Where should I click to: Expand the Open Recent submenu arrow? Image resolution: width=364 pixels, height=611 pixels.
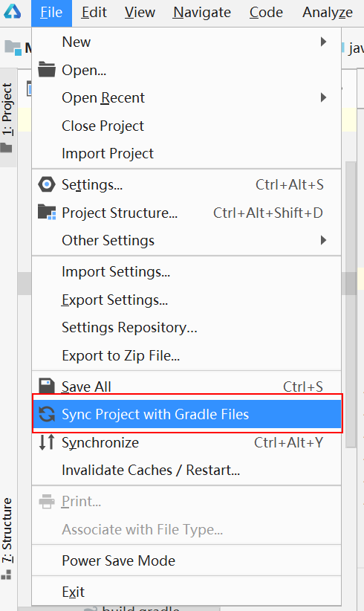point(323,97)
